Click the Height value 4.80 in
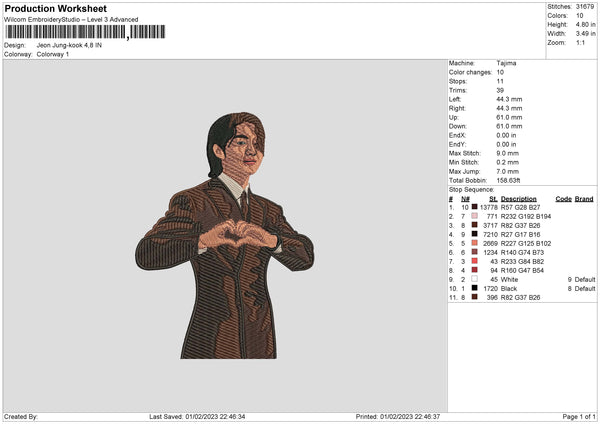Screen dimensions: 600x424 coord(585,24)
